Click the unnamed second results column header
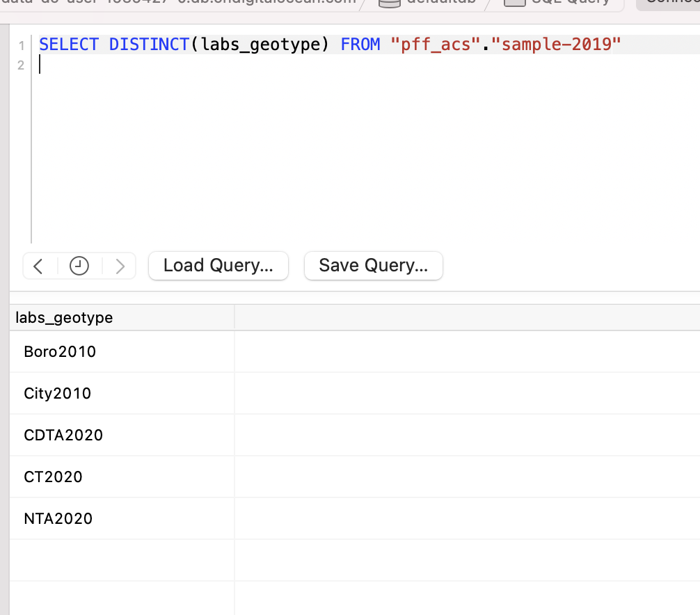The image size is (700, 615). click(466, 317)
